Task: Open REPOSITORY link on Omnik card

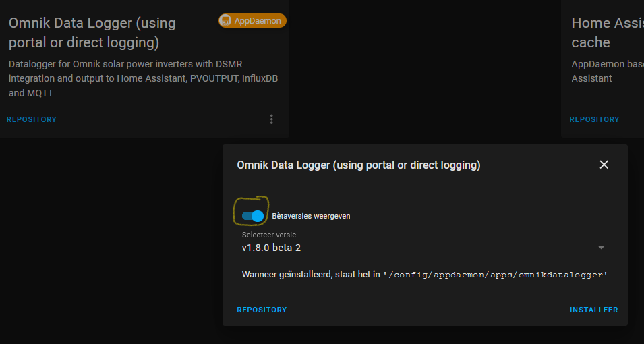Action: point(32,119)
